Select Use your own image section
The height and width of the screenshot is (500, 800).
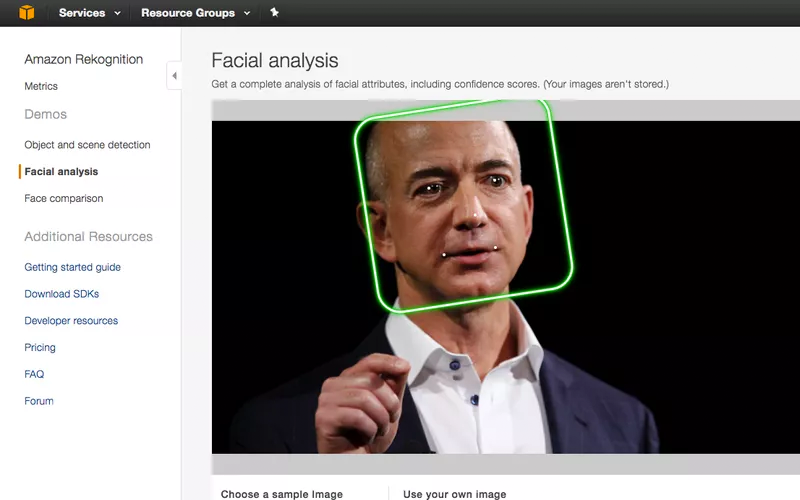(455, 494)
